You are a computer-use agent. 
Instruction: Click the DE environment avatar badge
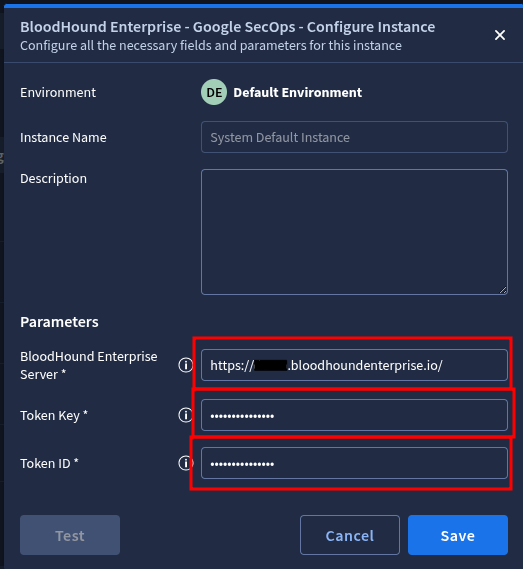coord(214,92)
